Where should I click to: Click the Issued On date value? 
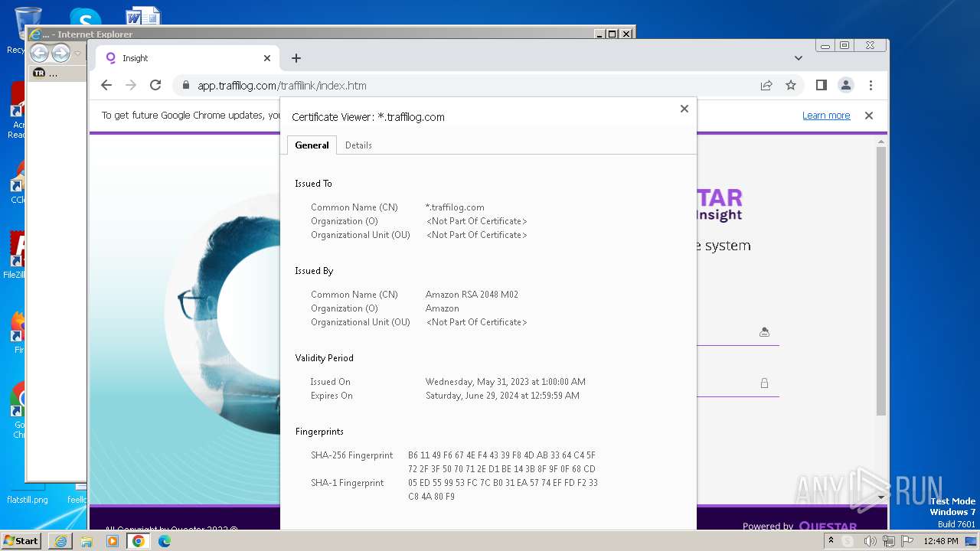(505, 382)
